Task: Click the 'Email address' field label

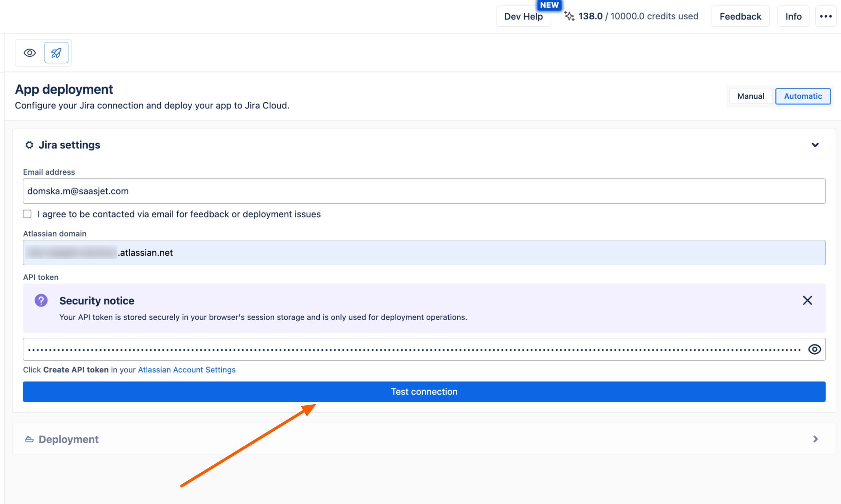Action: (49, 172)
